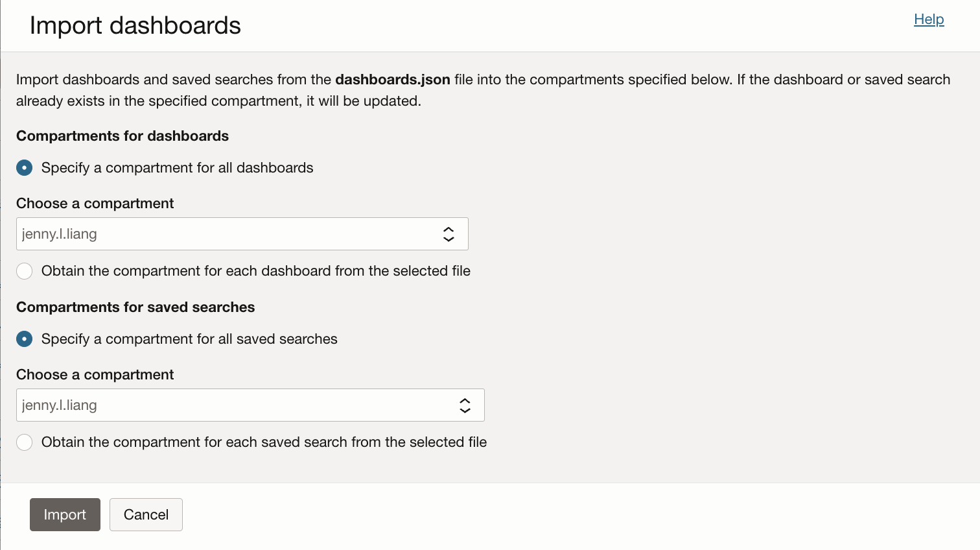This screenshot has height=550, width=980.
Task: Click the 'Compartments for saved searches' heading
Action: 135,307
